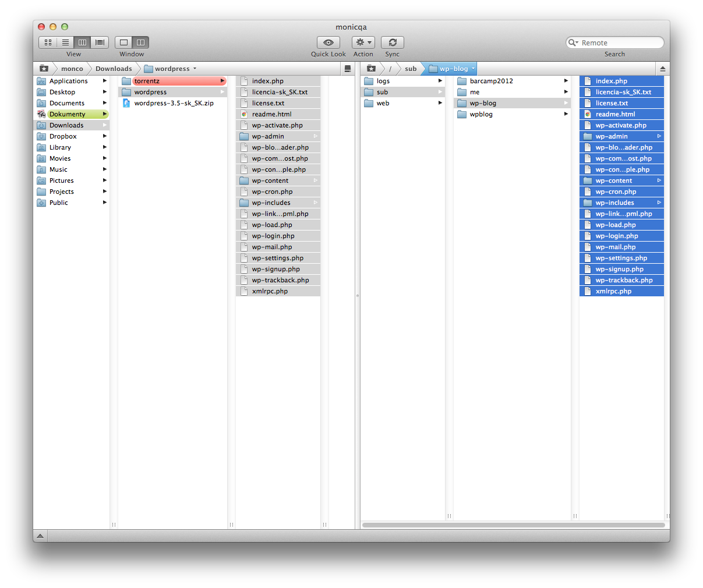Open the torrentz folder

(147, 81)
